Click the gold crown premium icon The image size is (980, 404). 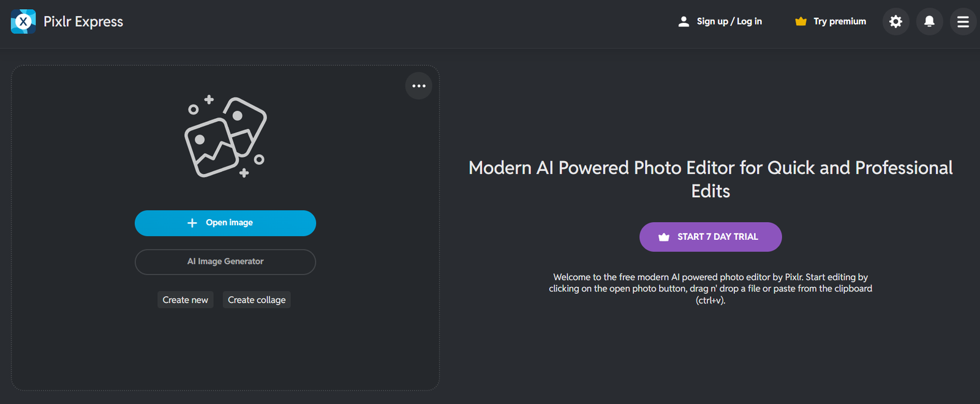point(801,22)
